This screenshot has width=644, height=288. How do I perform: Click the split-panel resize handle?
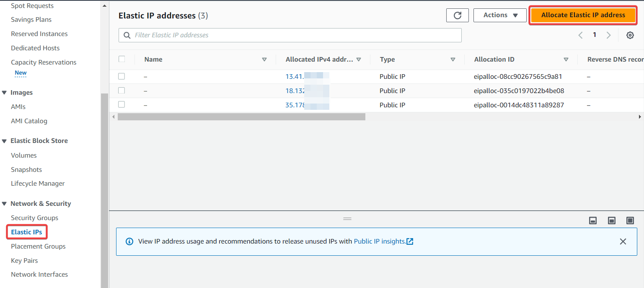(347, 218)
